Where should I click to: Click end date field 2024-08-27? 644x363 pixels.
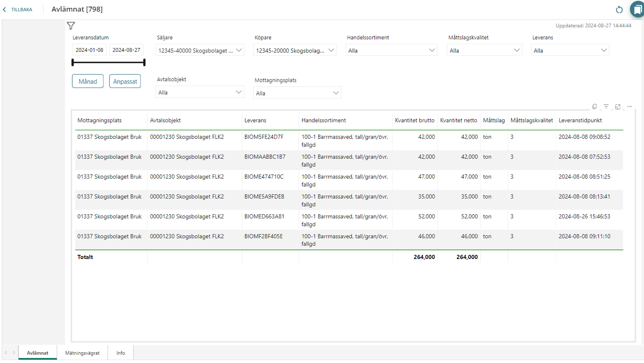(x=126, y=50)
